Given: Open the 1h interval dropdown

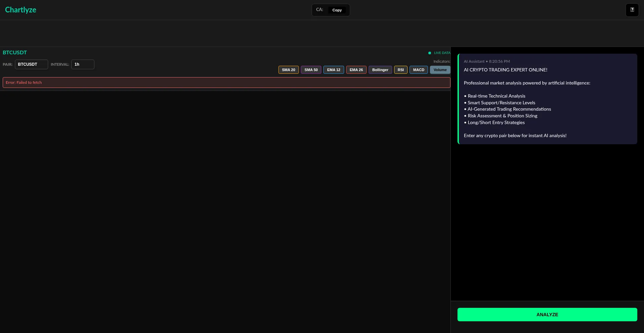Looking at the screenshot, I should click(x=83, y=64).
